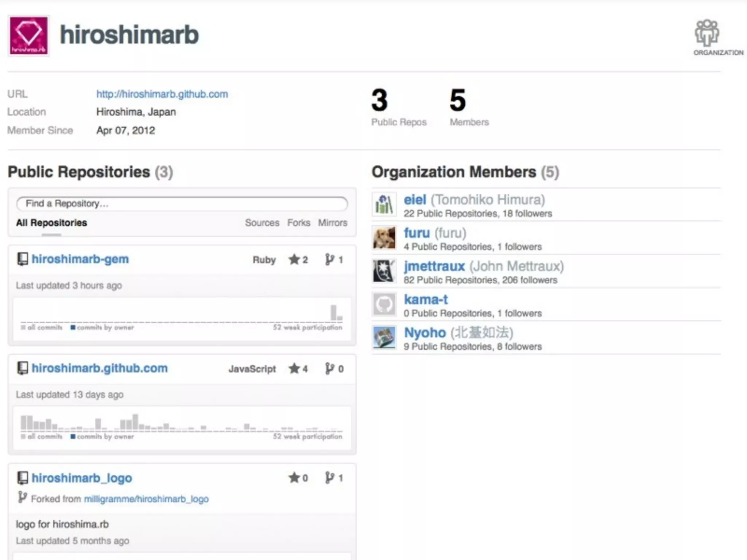The image size is (747, 560).
Task: Open milligramme/hiroshimarb_logo fork source link
Action: [146, 499]
